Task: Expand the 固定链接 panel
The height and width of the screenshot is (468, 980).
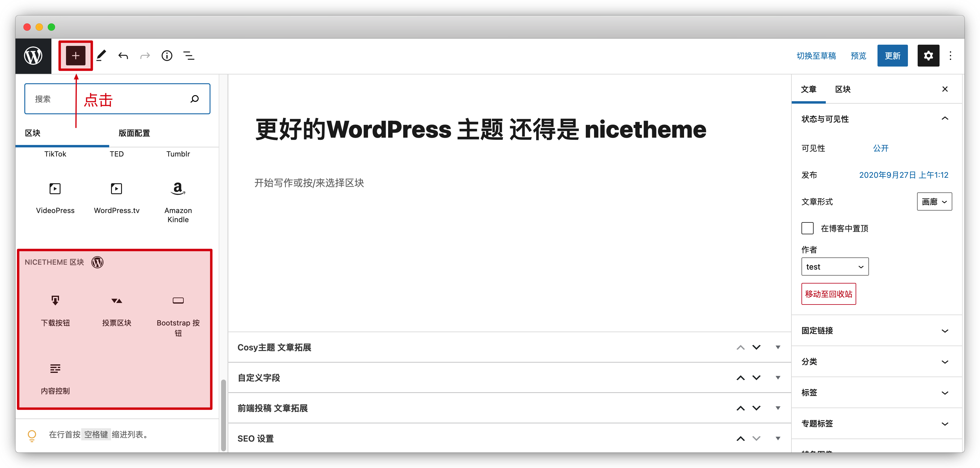Action: coord(877,330)
